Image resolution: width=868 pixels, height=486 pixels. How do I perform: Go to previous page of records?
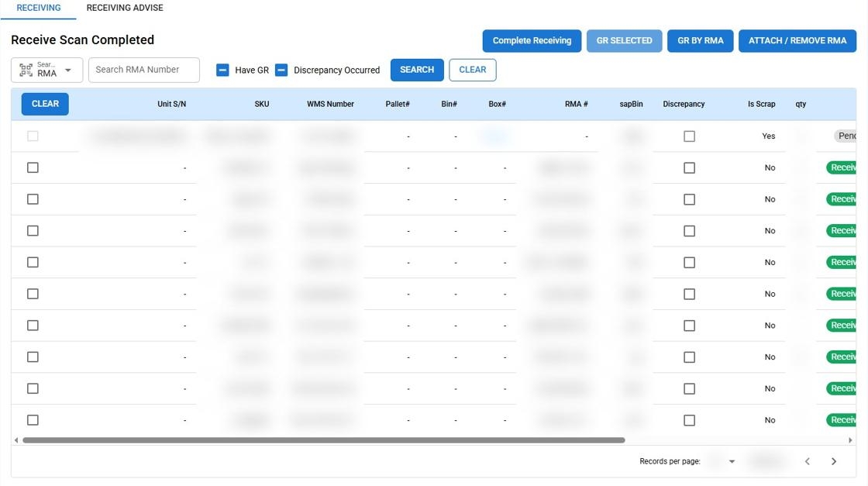click(807, 461)
